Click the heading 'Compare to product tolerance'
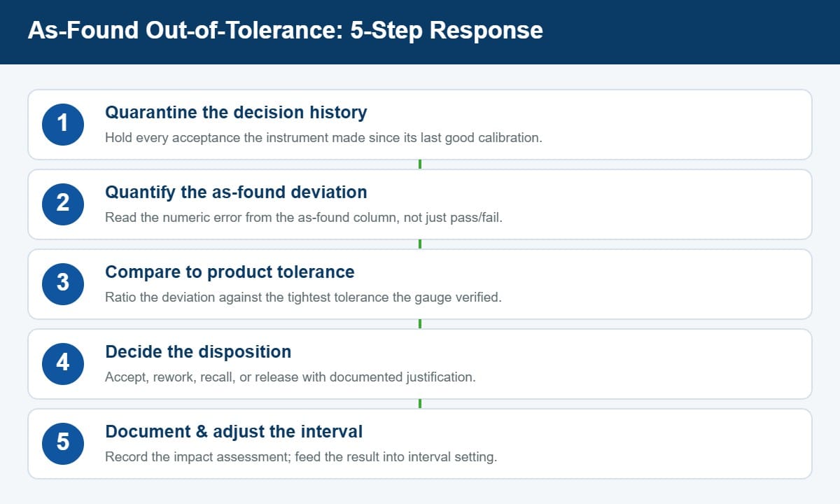Viewport: 840px width, 504px height. coord(230,272)
